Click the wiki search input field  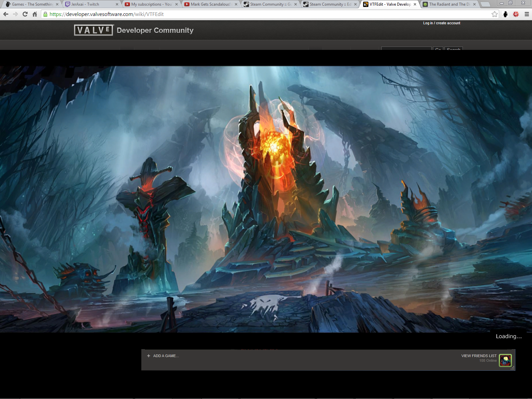pos(406,49)
